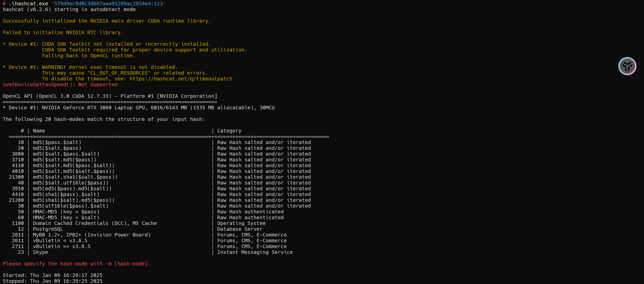This screenshot has height=284, width=644.
Task: Click the 'Stopped: Thu Jan 09 16:29:25 2025' line
Action: coord(53,281)
